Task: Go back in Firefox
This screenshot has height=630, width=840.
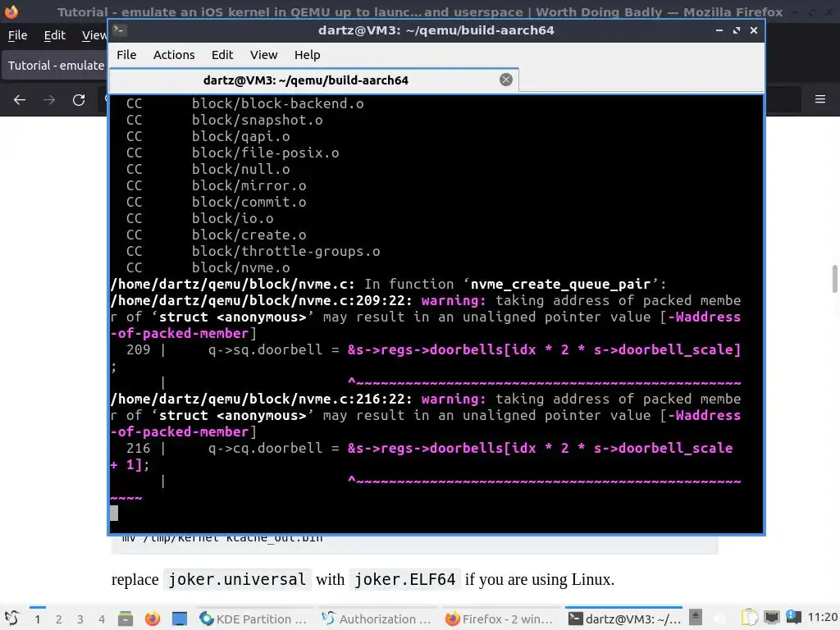Action: click(x=20, y=99)
